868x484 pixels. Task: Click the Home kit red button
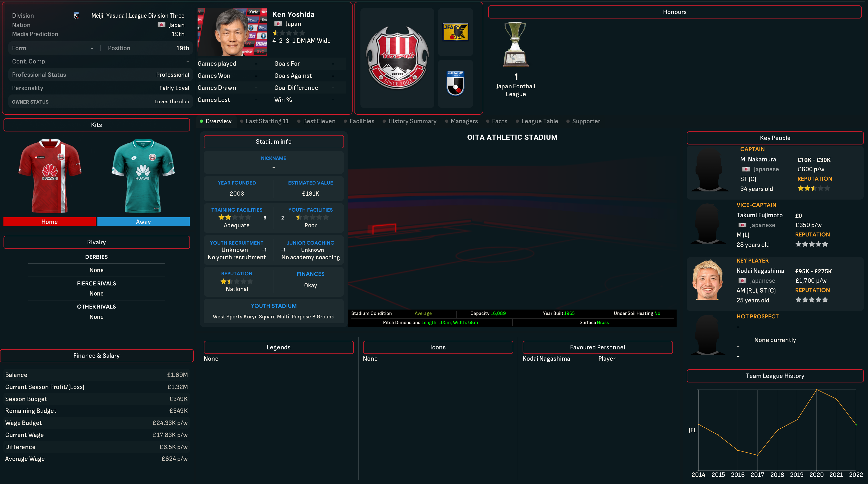(49, 222)
